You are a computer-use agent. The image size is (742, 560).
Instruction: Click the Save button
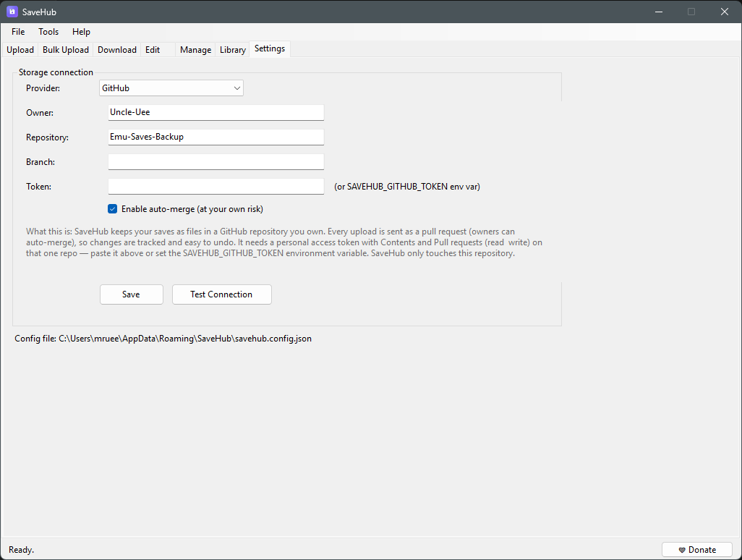tap(132, 294)
